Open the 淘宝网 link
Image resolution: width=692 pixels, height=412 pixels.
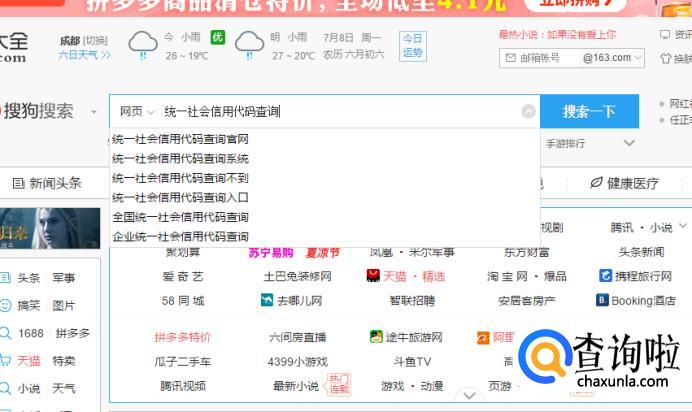tap(507, 276)
